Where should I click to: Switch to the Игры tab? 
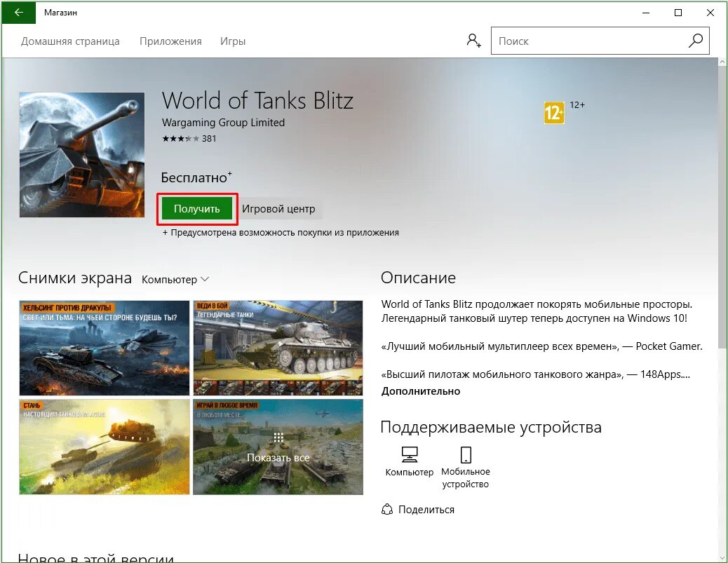pyautogui.click(x=233, y=41)
